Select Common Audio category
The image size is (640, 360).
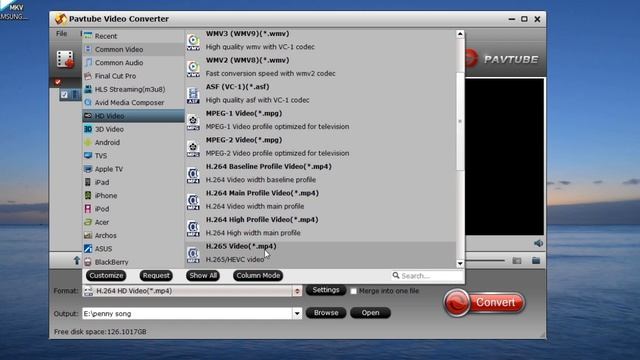coord(133,63)
